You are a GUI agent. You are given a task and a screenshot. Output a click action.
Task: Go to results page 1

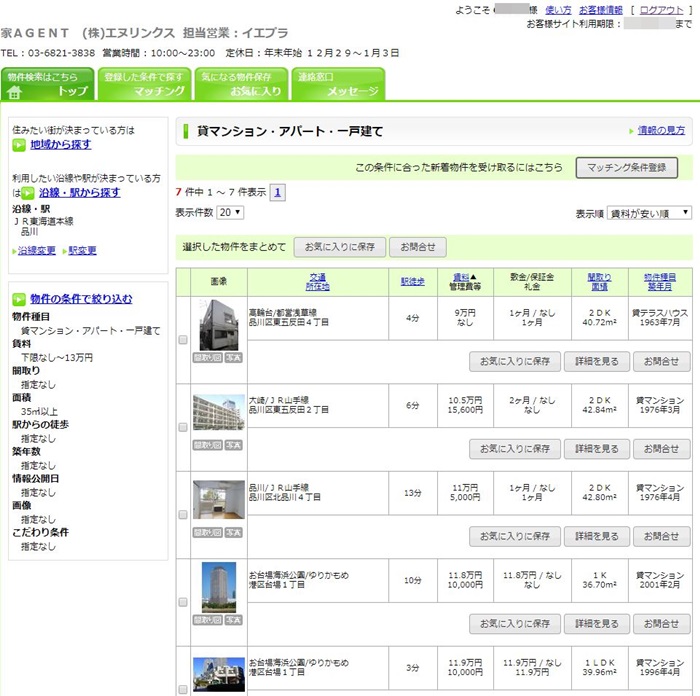click(278, 193)
